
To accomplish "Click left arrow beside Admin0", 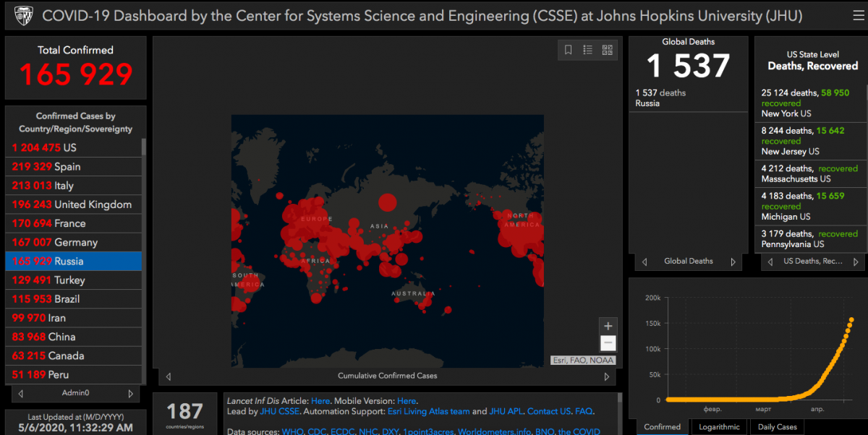I will click(20, 394).
